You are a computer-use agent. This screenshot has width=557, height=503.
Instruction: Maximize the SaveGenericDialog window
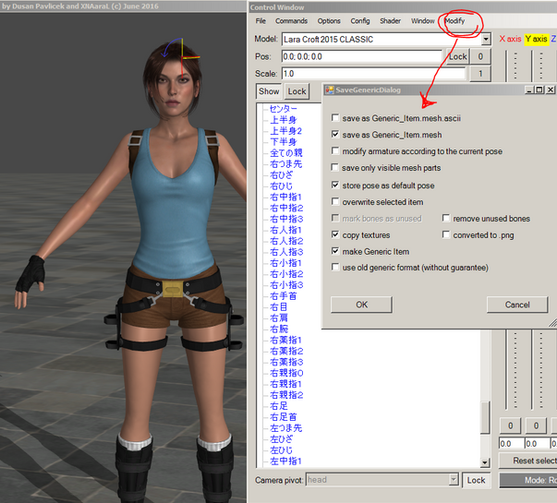539,90
